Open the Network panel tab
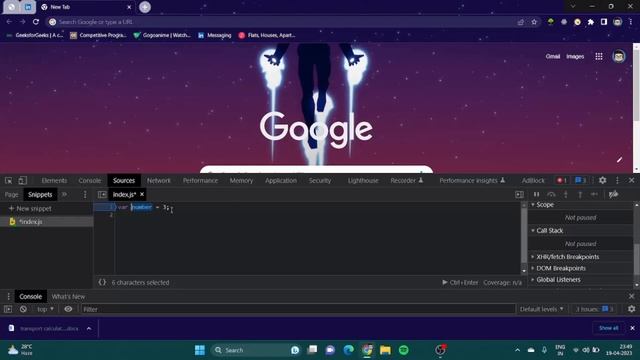Image resolution: width=640 pixels, height=360 pixels. pos(159,180)
